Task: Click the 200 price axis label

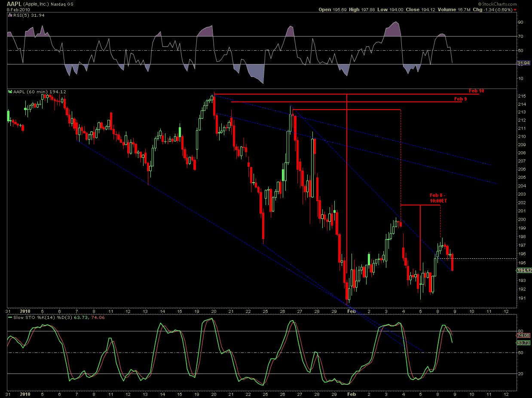Action: (x=521, y=219)
